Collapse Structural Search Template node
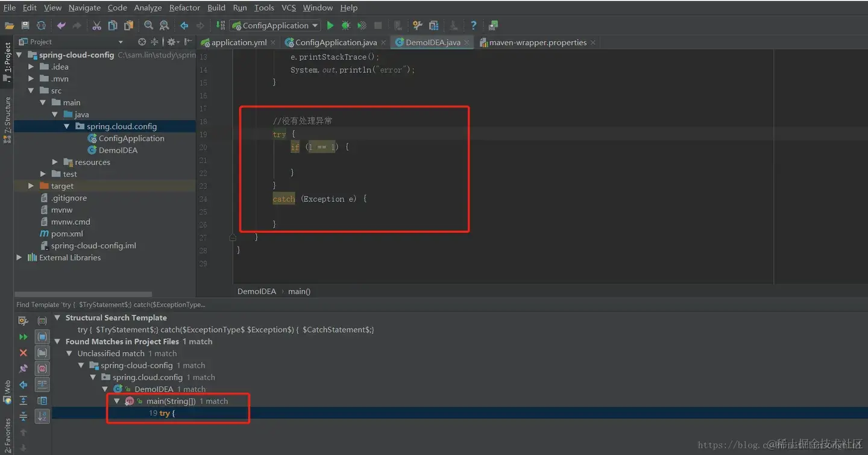Screen dimensions: 868x455 tap(57, 318)
